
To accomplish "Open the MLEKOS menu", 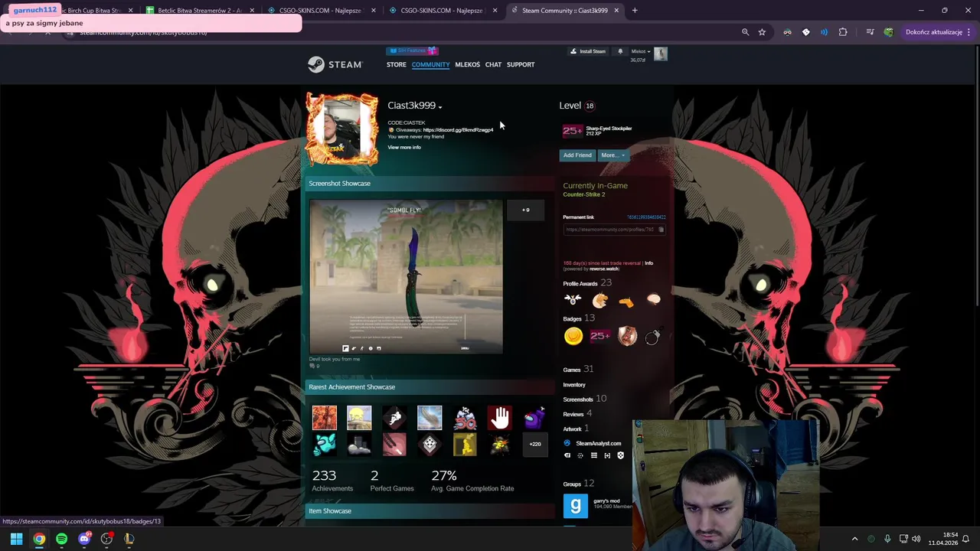I will coord(467,64).
